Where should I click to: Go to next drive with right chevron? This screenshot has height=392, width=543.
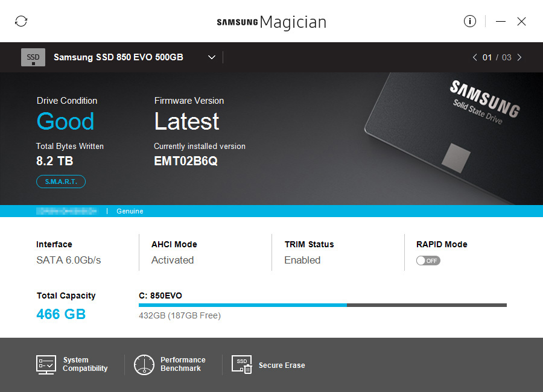coord(519,57)
